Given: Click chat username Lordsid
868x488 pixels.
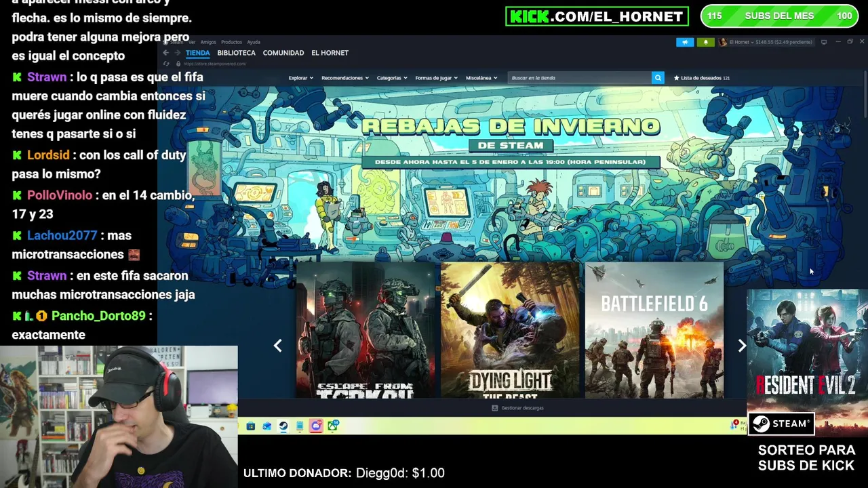Looking at the screenshot, I should (x=48, y=155).
